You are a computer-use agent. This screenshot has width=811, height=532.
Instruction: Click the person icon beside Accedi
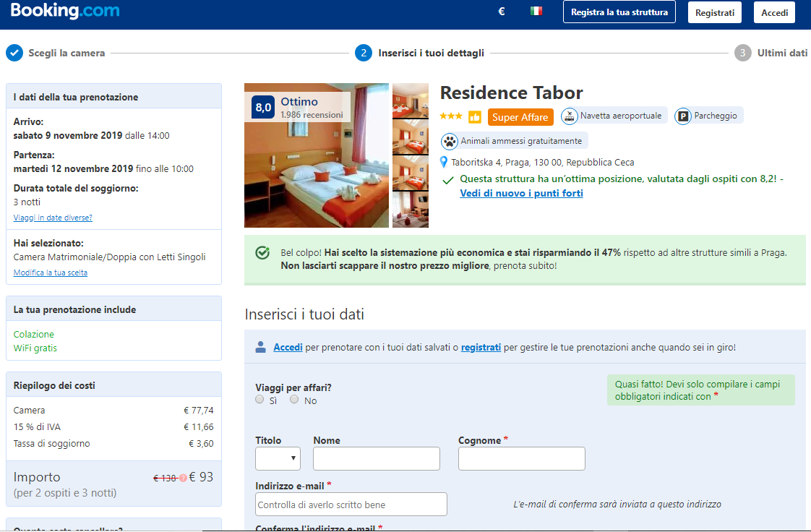point(261,347)
